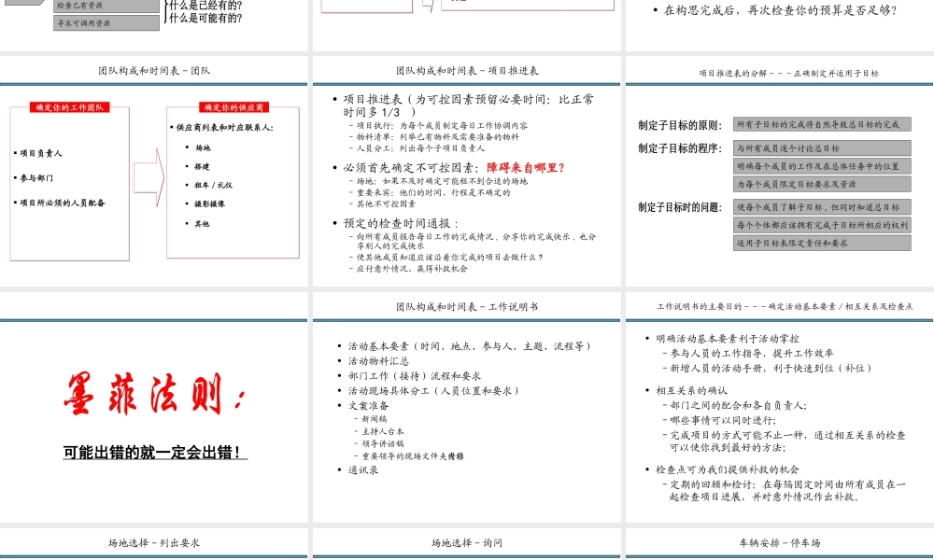Click the text 可能出错的就一定会出错!
The width and height of the screenshot is (934, 560).
[154, 453]
